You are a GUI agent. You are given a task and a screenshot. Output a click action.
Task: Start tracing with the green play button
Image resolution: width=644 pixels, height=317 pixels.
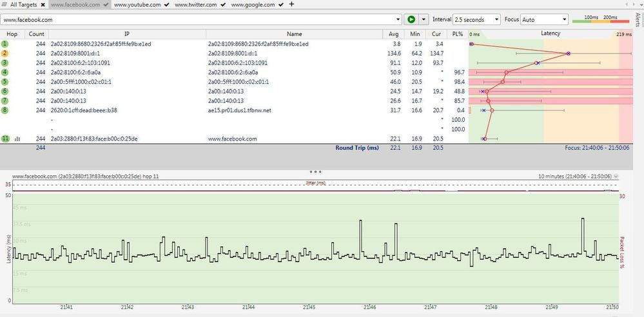(411, 19)
